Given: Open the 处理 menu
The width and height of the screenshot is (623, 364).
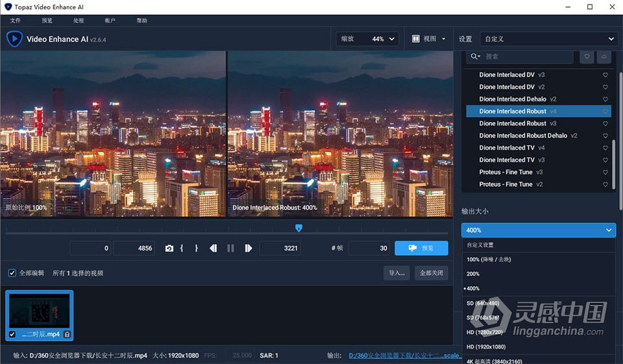Looking at the screenshot, I should click(x=79, y=21).
